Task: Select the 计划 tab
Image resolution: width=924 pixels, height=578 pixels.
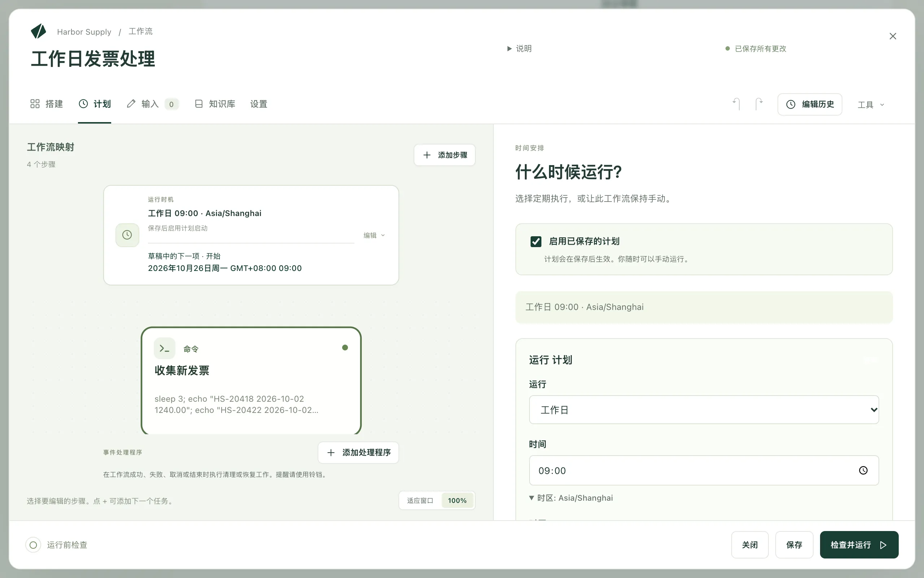Action: [95, 104]
